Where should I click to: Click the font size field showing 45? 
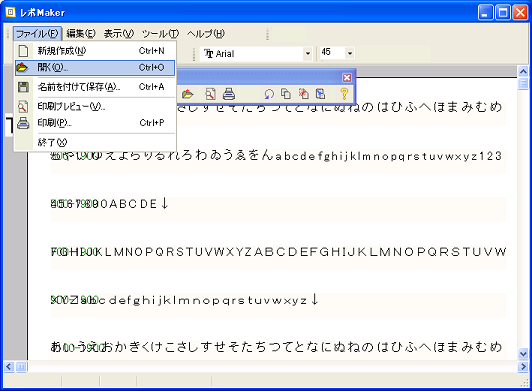point(333,53)
